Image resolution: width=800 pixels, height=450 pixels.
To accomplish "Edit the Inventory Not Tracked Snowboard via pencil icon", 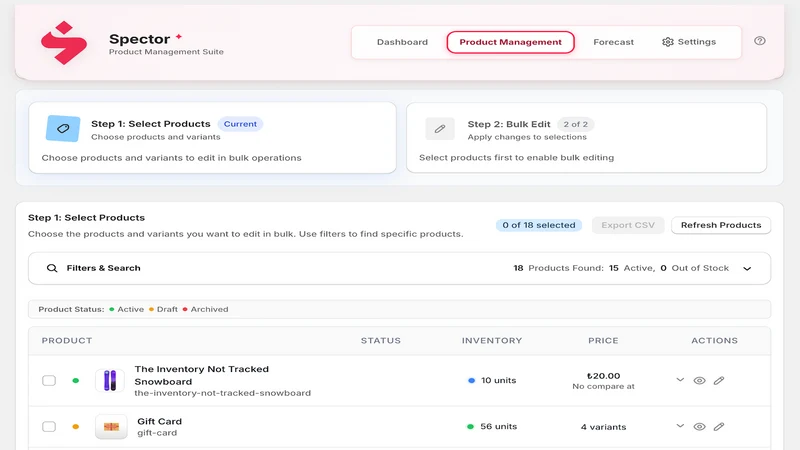I will pos(719,380).
